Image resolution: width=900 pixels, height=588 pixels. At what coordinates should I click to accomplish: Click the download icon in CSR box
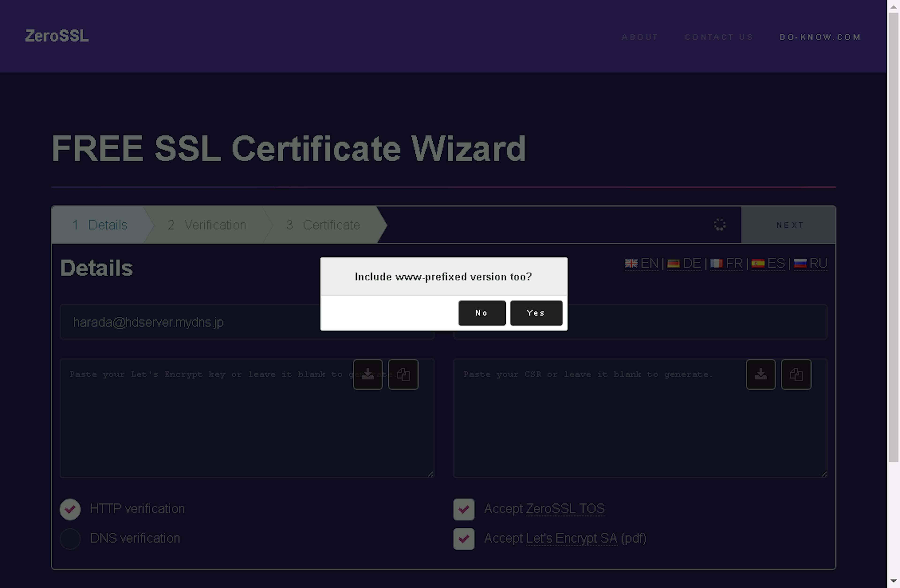tap(761, 375)
